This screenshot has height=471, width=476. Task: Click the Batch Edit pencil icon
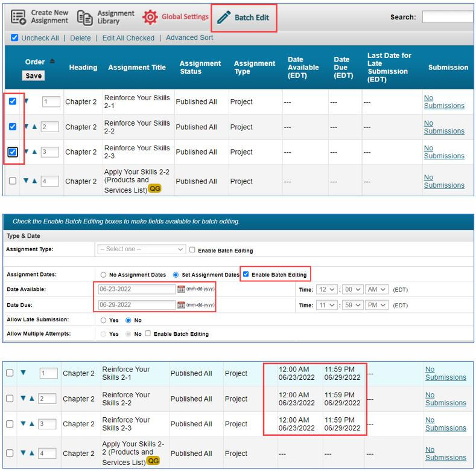[x=224, y=18]
